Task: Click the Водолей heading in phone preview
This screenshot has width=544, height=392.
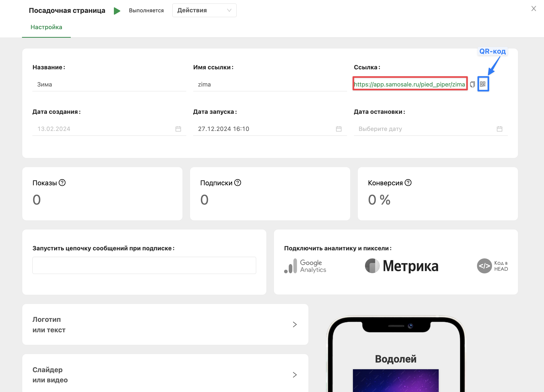Action: [396, 359]
